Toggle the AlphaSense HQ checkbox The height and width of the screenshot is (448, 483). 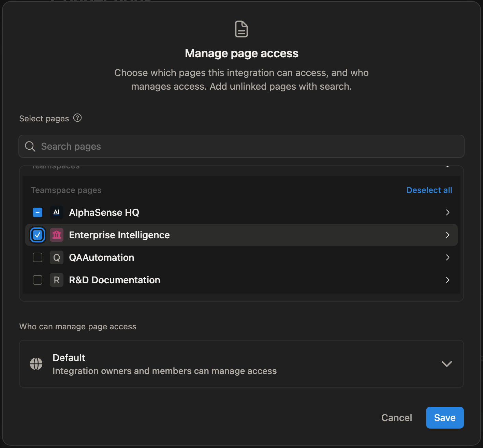[x=38, y=212]
